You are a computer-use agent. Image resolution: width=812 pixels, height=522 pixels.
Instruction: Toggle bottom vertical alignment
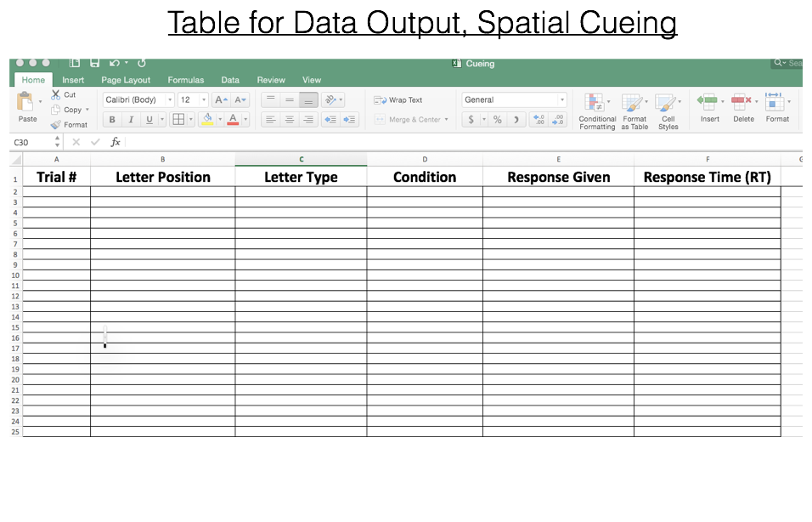click(308, 99)
